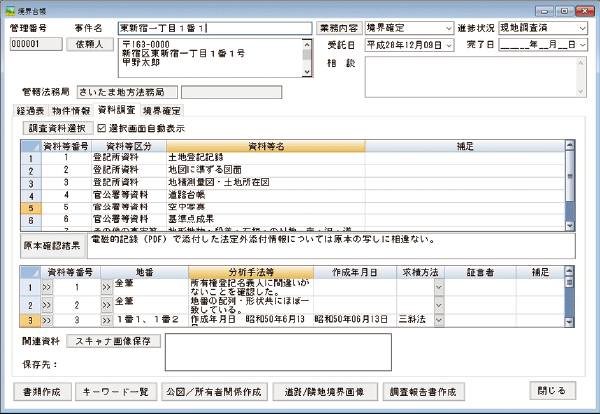Switch to the 境界確定 tab

(x=163, y=110)
